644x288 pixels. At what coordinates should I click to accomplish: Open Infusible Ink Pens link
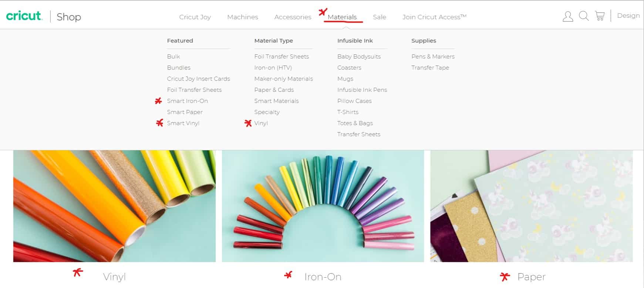(x=362, y=90)
